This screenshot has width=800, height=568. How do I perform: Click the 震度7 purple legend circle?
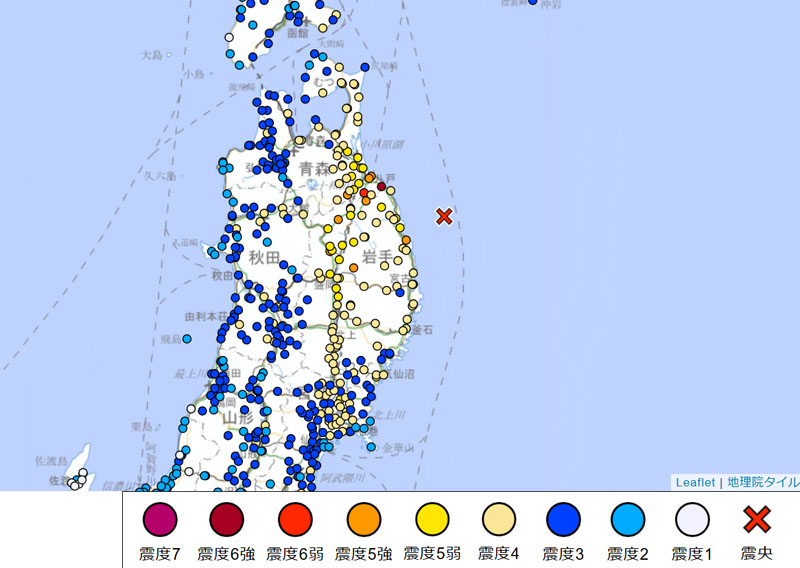[160, 520]
